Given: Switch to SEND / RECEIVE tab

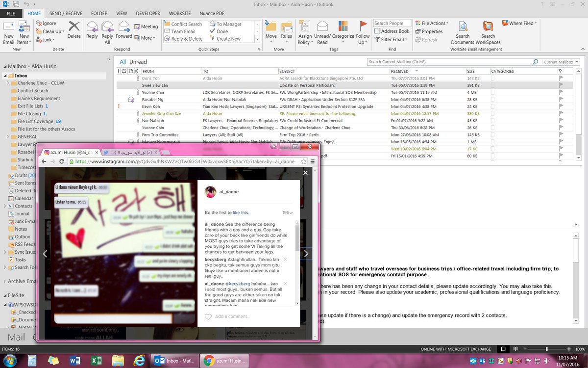Looking at the screenshot, I should click(65, 13).
